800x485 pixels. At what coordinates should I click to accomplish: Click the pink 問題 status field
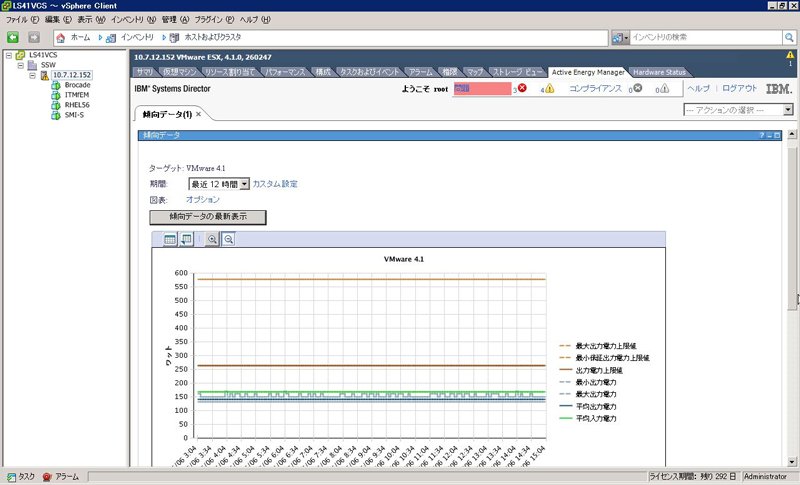click(482, 88)
